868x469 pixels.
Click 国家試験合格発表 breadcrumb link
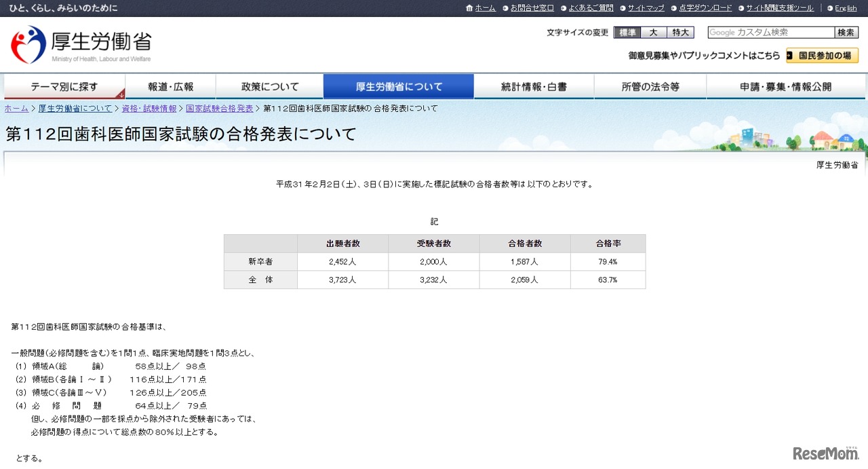coord(219,109)
